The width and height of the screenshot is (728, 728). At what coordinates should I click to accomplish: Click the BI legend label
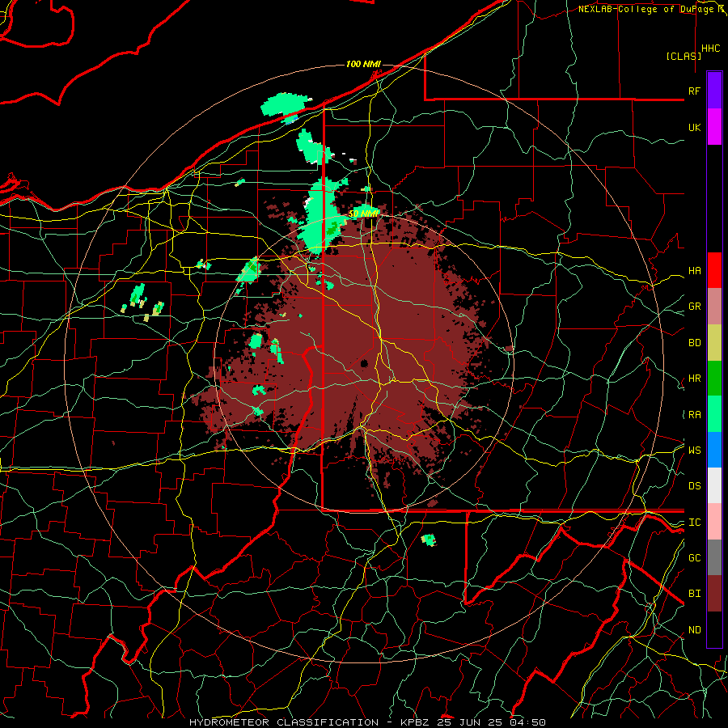tap(694, 594)
